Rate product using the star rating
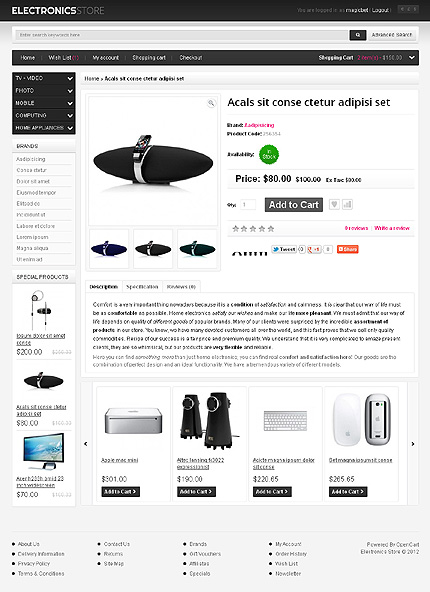Screen dimensions: 430x592 point(253,228)
